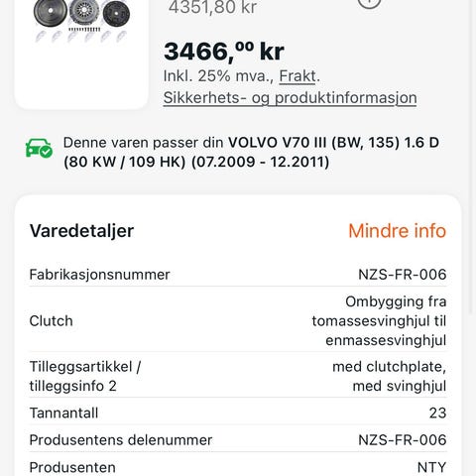
Task: Open Sikkerhets- og produktinformasjon link
Action: pyautogui.click(x=290, y=98)
